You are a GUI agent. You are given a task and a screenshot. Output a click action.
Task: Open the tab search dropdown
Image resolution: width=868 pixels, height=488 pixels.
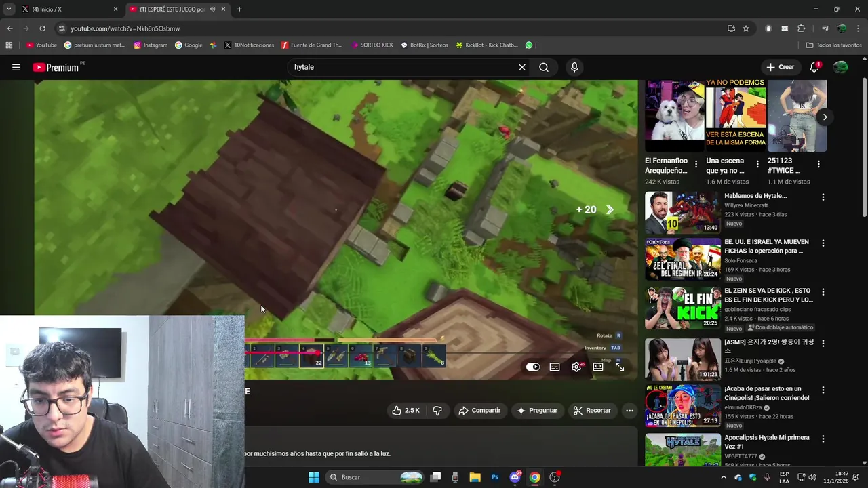[9, 9]
